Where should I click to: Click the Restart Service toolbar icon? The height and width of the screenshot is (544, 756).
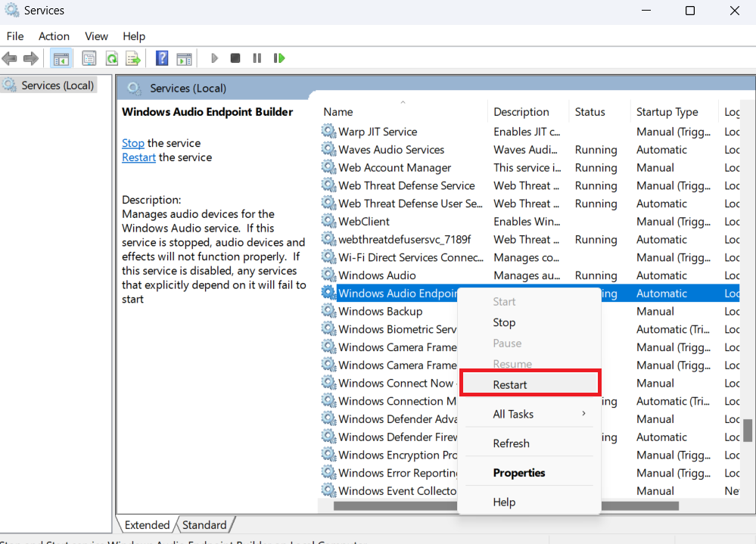pyautogui.click(x=279, y=58)
